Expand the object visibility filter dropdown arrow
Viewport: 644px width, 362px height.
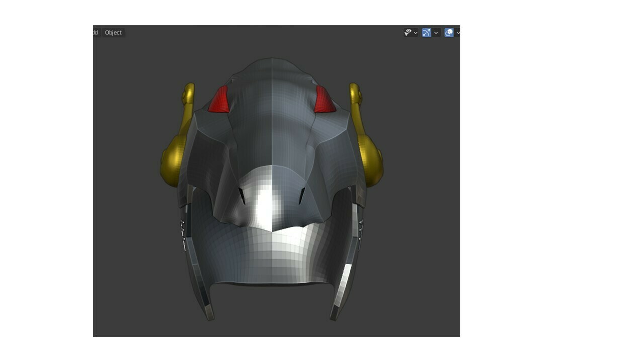[416, 33]
